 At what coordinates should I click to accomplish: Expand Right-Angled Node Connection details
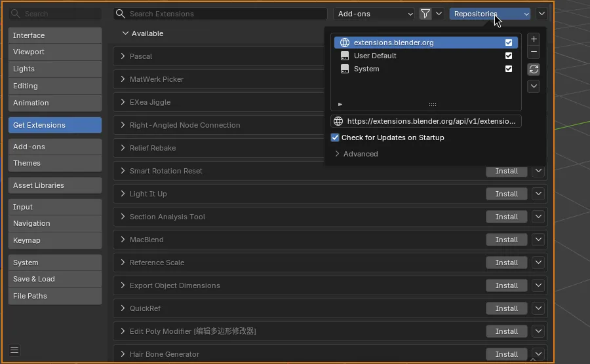pos(123,125)
